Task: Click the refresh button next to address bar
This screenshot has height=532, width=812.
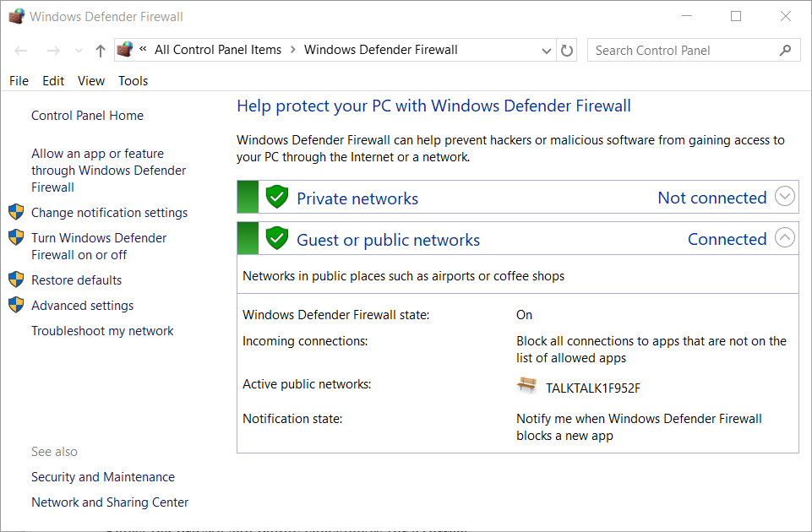Action: coord(567,51)
